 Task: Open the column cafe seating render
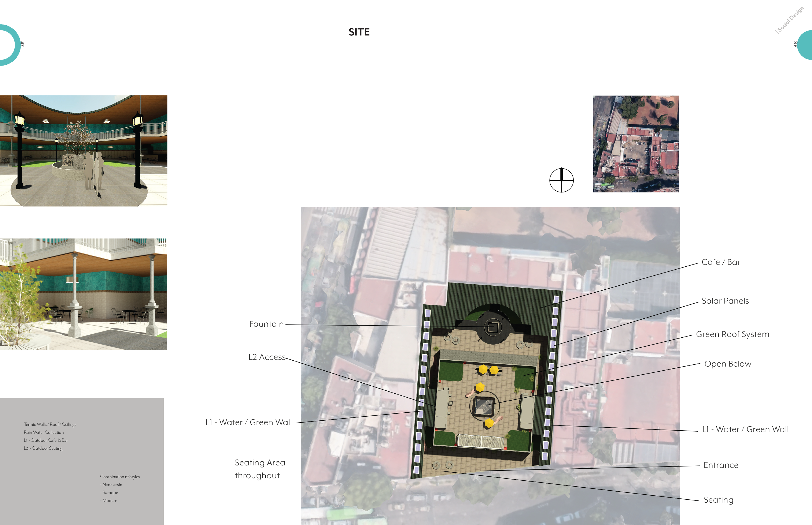[x=84, y=294]
